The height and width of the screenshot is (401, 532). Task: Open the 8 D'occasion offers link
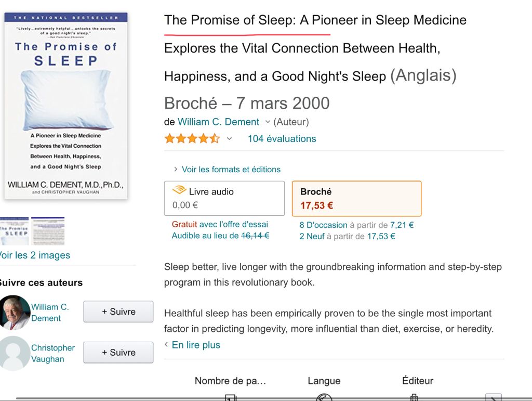[323, 225]
